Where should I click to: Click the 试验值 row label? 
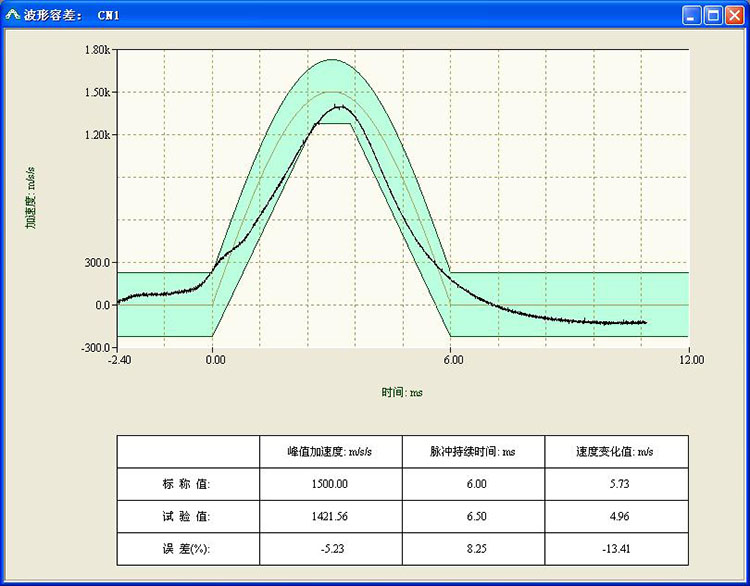[x=187, y=516]
